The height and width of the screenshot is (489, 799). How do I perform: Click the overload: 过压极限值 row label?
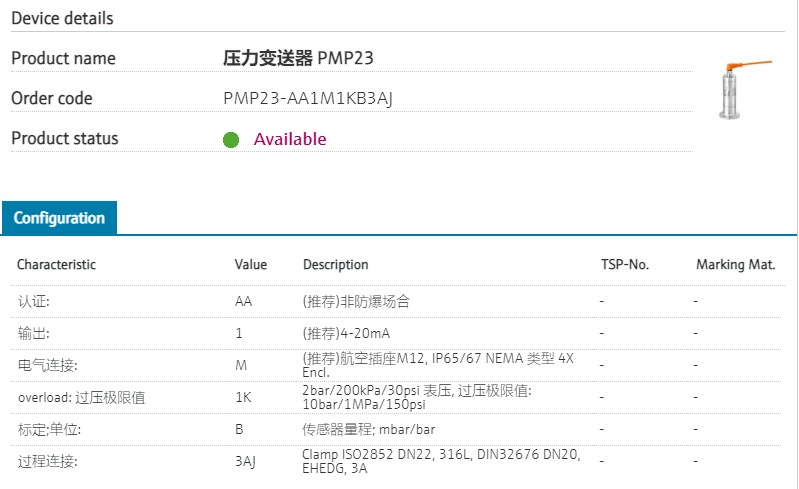point(81,397)
